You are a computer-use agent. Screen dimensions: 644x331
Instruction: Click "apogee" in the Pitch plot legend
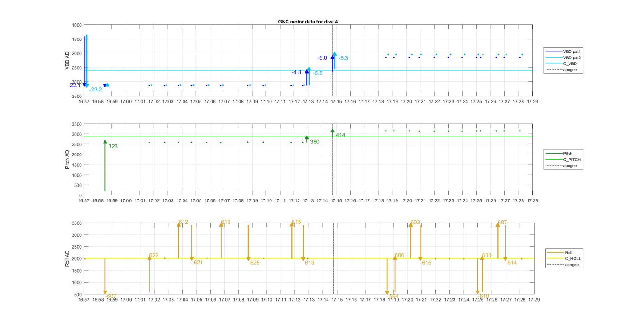click(561, 166)
